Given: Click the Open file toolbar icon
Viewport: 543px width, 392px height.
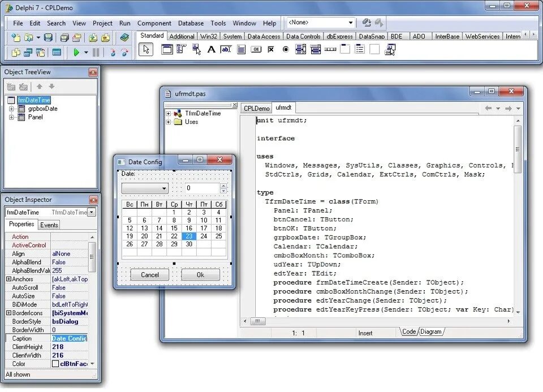Looking at the screenshot, I should point(29,37).
